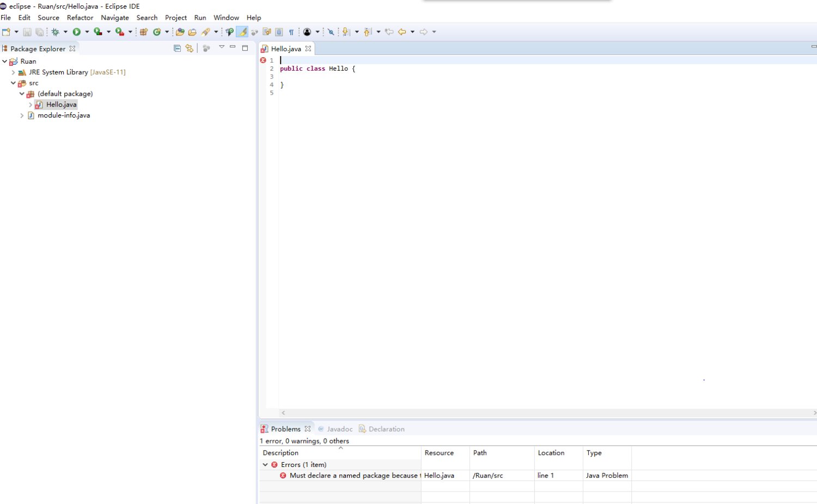Close the Hello.java editor tab
Image resolution: width=817 pixels, height=504 pixels.
coord(308,48)
